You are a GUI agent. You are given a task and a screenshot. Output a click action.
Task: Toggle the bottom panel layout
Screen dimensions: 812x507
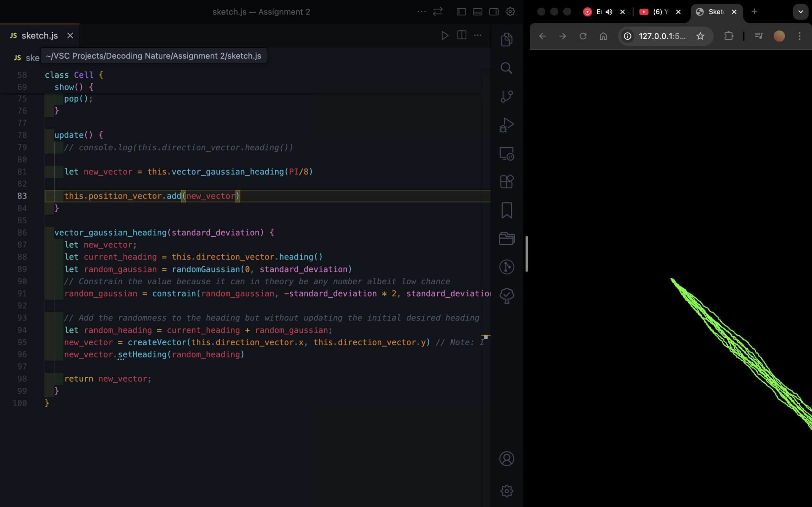click(x=477, y=12)
